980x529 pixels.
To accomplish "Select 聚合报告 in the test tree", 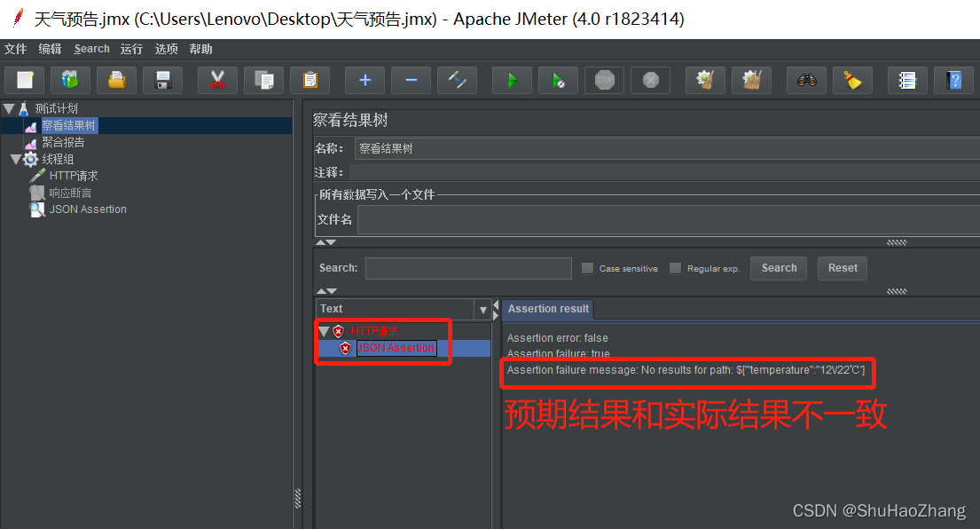I will point(63,143).
